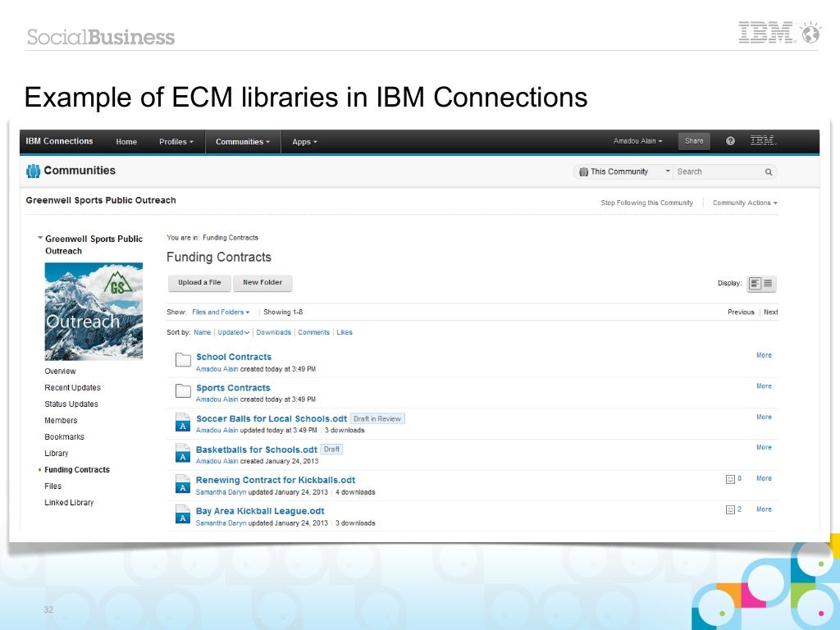The height and width of the screenshot is (630, 840).
Task: Open Recent Updates in sidebar
Action: tap(72, 388)
